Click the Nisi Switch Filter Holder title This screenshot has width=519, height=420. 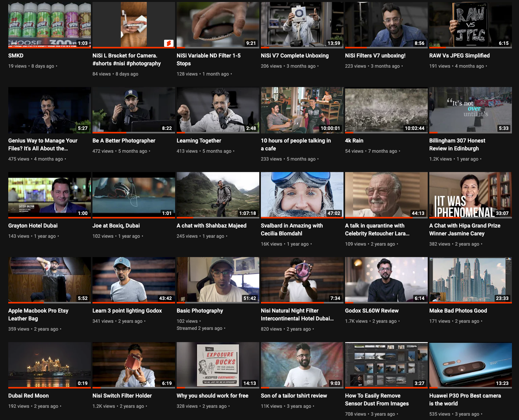tap(122, 396)
